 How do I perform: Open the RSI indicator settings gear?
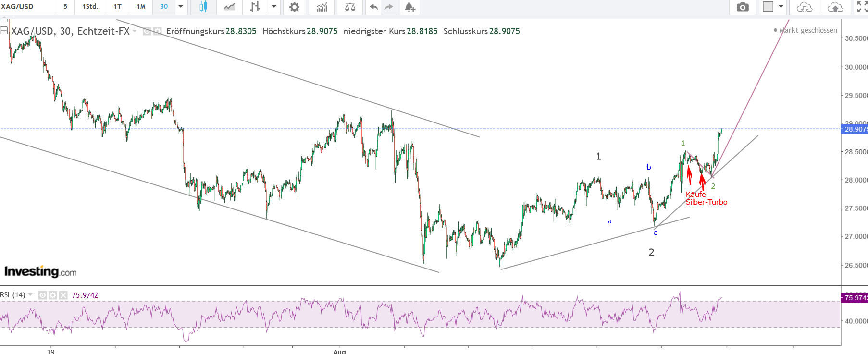click(x=53, y=295)
